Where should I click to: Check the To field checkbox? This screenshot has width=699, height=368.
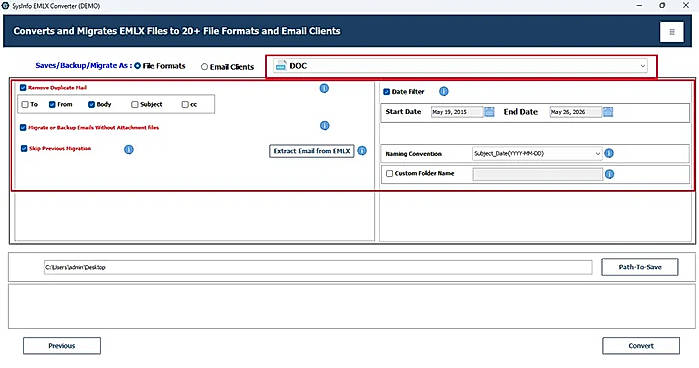pos(25,104)
